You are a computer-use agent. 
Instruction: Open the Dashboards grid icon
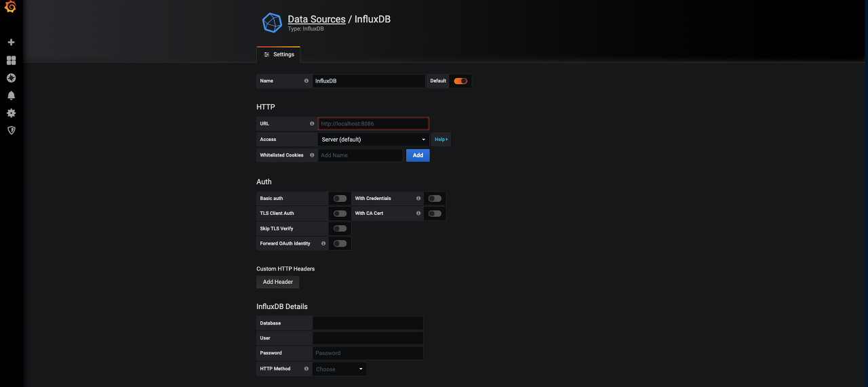pyautogui.click(x=11, y=60)
